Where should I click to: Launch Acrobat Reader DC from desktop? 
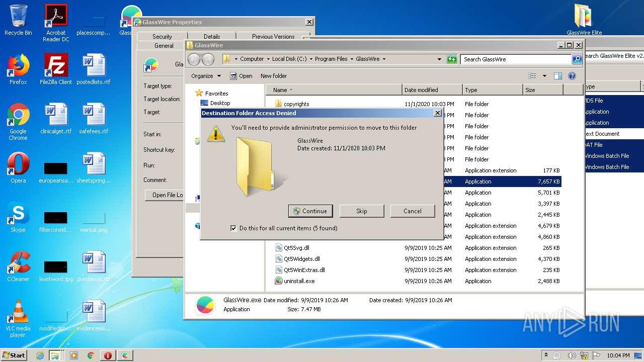pyautogui.click(x=56, y=23)
